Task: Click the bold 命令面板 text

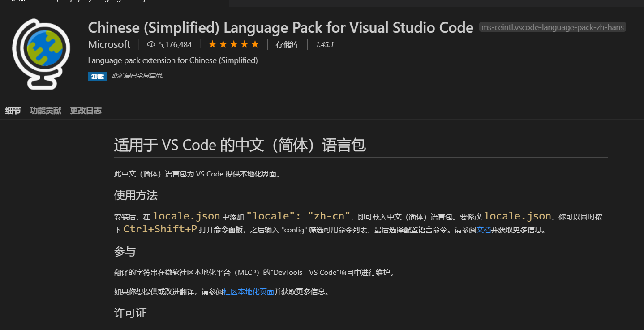Action: click(x=228, y=230)
